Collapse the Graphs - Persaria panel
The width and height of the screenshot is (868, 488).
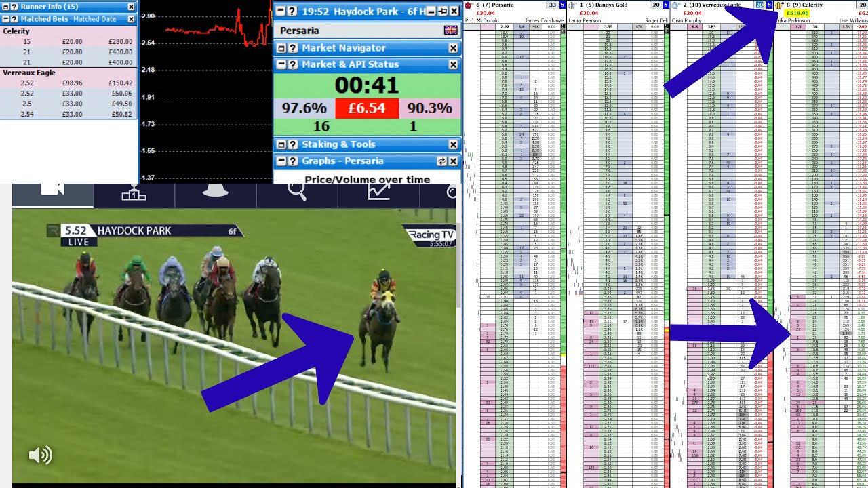(x=281, y=161)
